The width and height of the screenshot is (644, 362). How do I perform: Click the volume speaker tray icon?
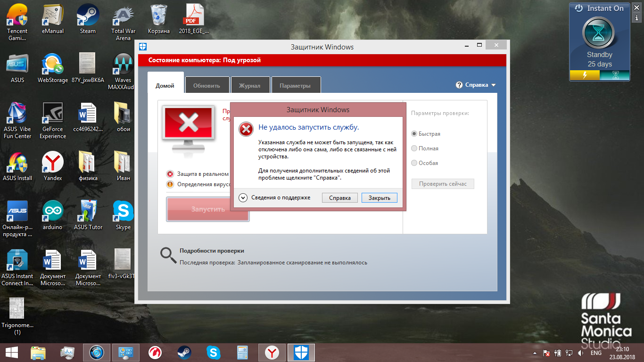pos(581,353)
